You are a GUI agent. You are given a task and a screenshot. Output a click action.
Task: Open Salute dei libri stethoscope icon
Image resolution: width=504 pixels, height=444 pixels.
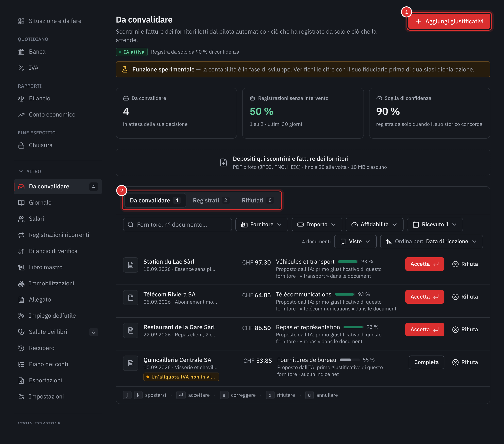[21, 332]
